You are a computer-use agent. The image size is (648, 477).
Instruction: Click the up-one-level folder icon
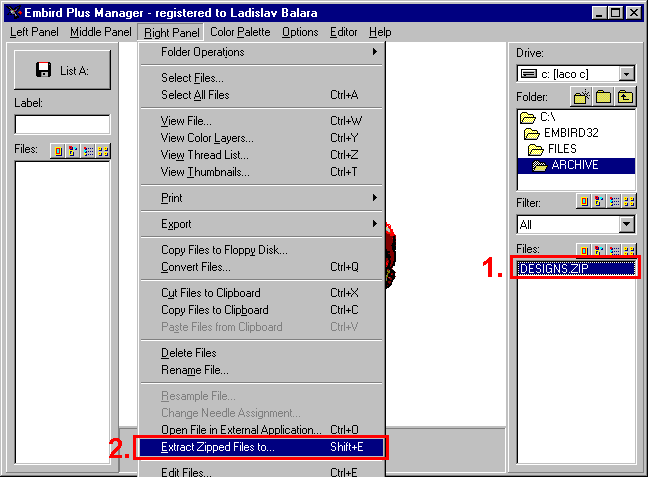tap(625, 97)
